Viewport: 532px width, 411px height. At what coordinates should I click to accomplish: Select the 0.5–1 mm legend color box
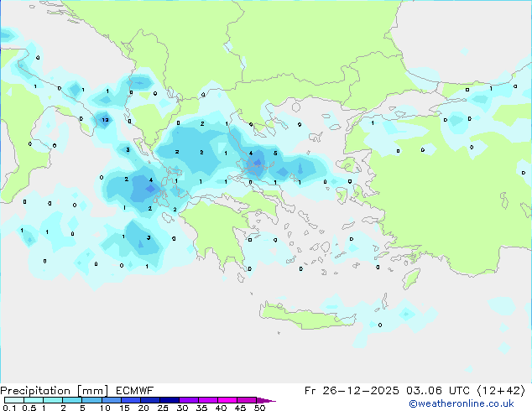[x=34, y=400]
